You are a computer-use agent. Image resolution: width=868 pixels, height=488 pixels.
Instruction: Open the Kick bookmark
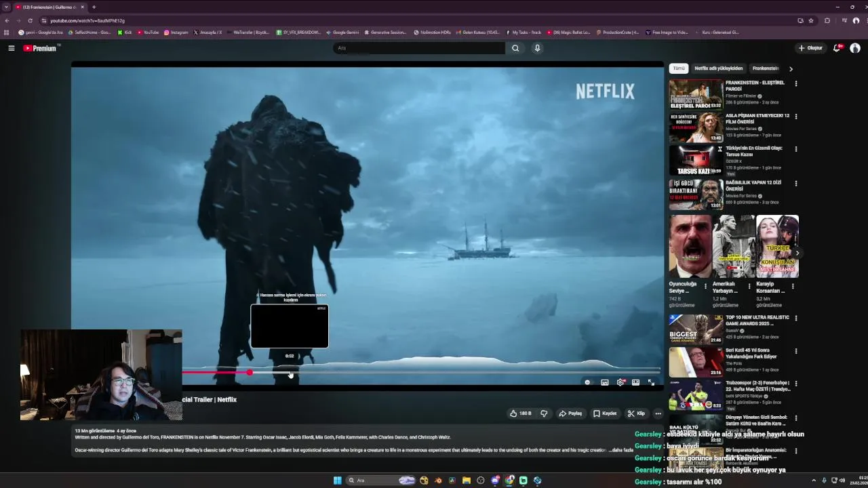(125, 32)
